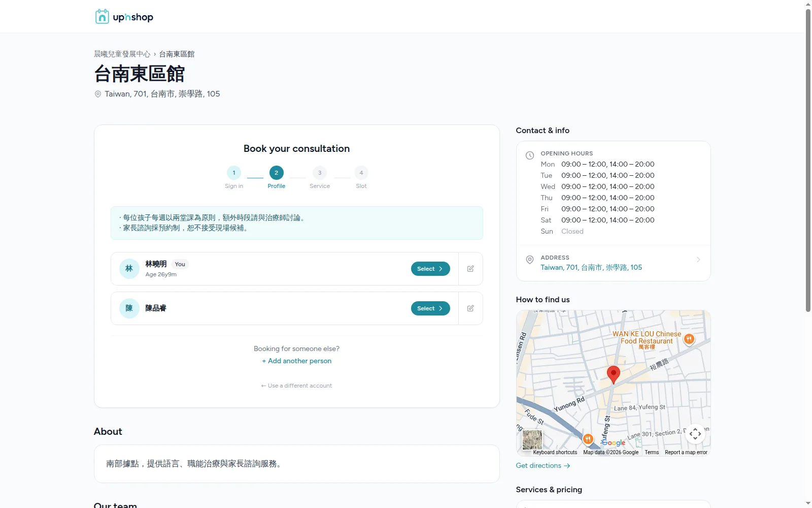Click the scrollbar down arrow
This screenshot has height=508, width=812.
click(808, 503)
